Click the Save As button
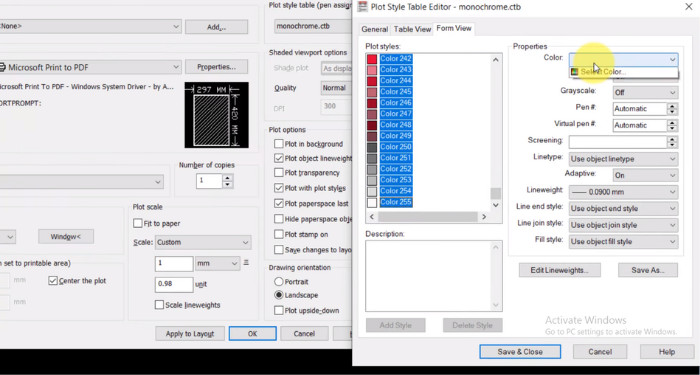The height and width of the screenshot is (375, 700). pos(648,270)
